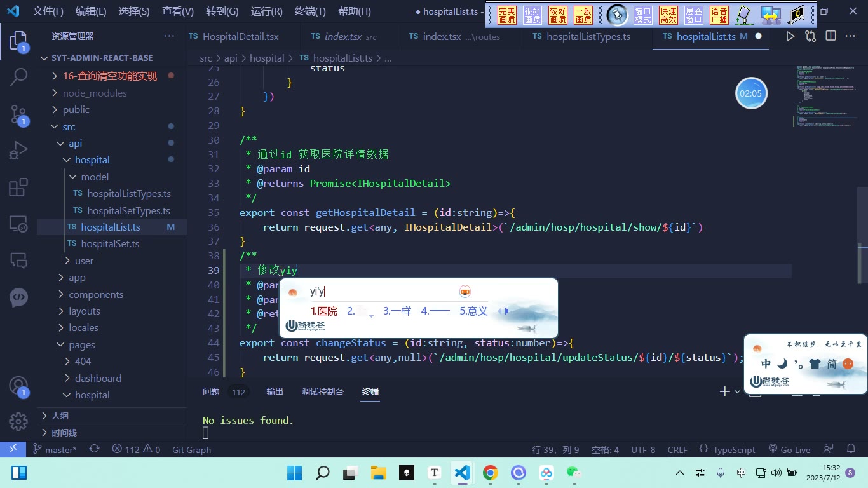Open Chrome from the taskbar
The height and width of the screenshot is (488, 868).
490,473
